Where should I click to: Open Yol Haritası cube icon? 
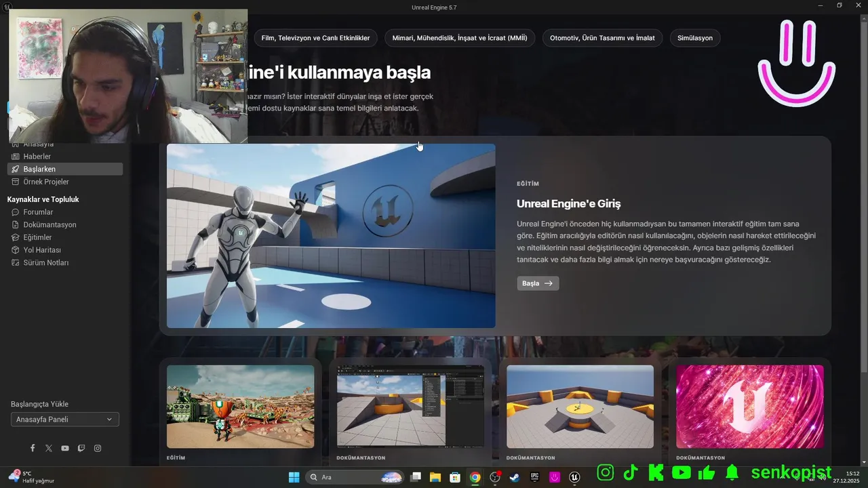16,250
